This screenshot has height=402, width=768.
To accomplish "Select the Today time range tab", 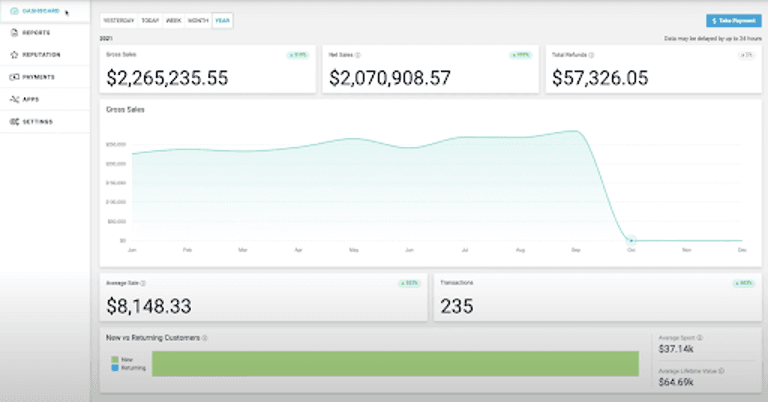I will tap(150, 20).
